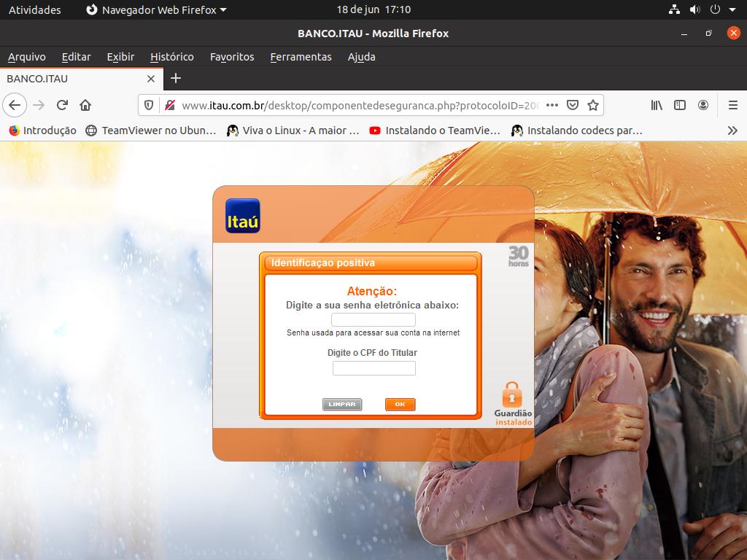Viewport: 747px width, 560px height.
Task: Click the LIMPAR button
Action: pyautogui.click(x=342, y=404)
